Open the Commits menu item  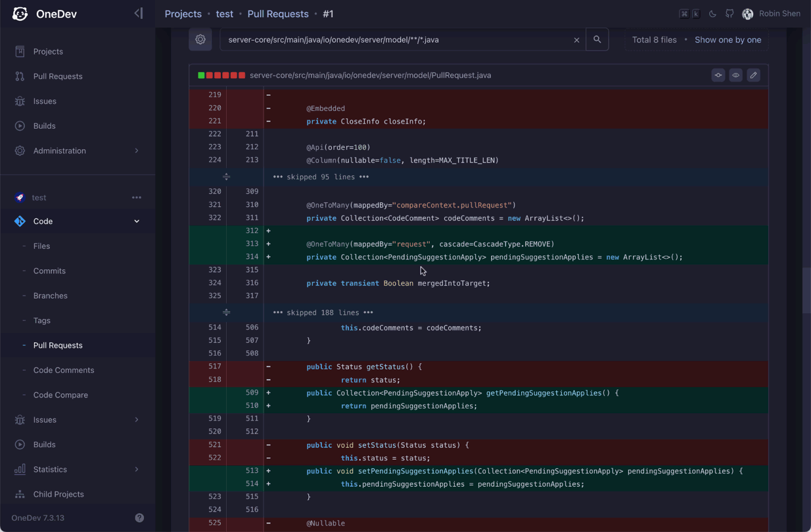[x=49, y=271]
